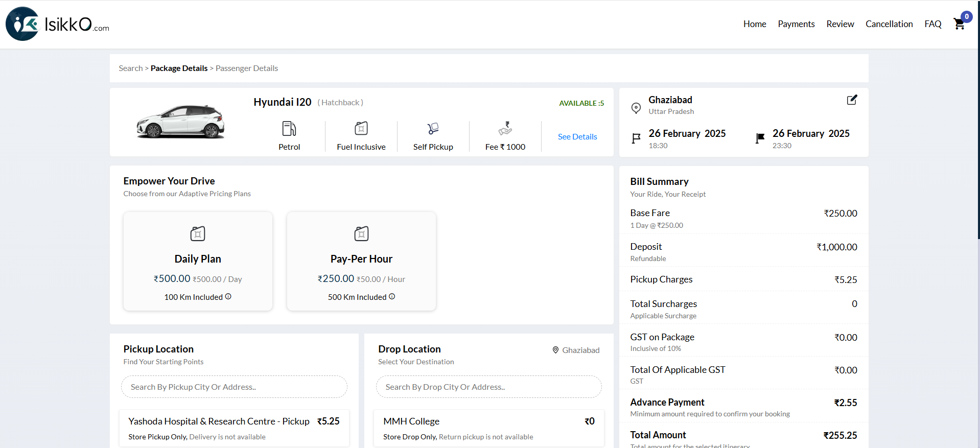Click the pickup city search field
The height and width of the screenshot is (448, 980).
[234, 387]
